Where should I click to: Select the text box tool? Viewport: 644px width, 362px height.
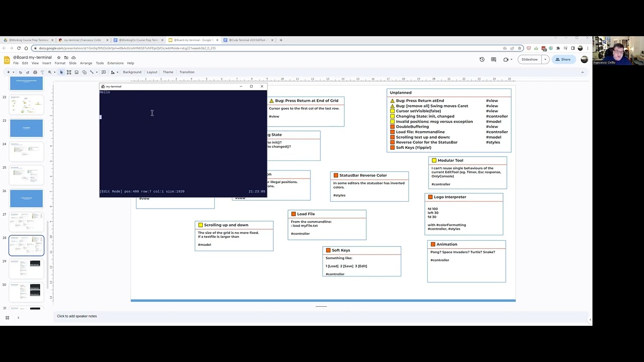pyautogui.click(x=69, y=72)
